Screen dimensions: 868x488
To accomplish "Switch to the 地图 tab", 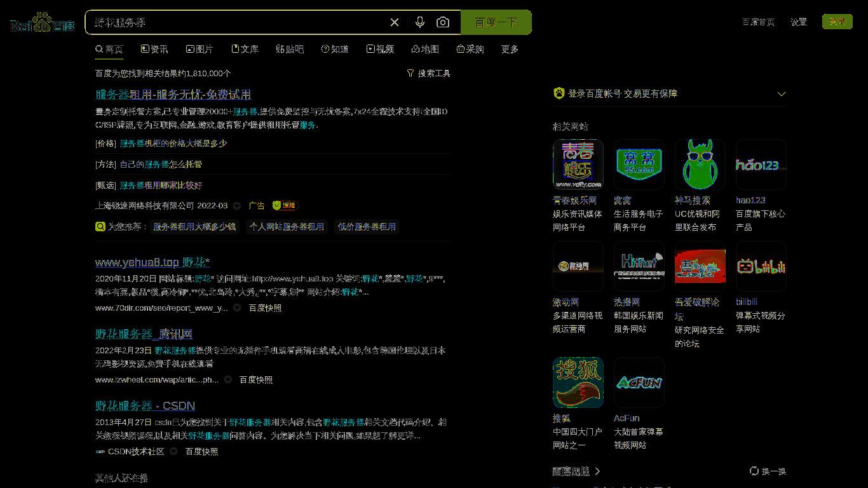I will tap(425, 49).
